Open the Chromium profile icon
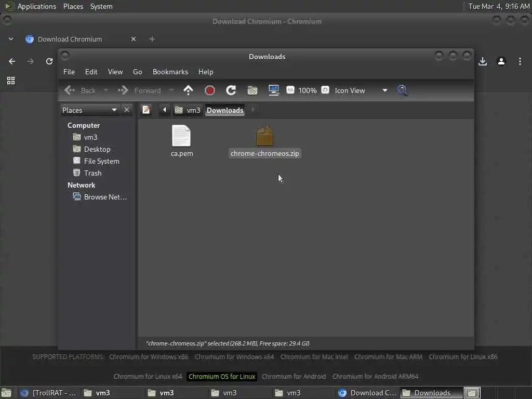Viewport: 532px width, 399px height. pyautogui.click(x=501, y=61)
